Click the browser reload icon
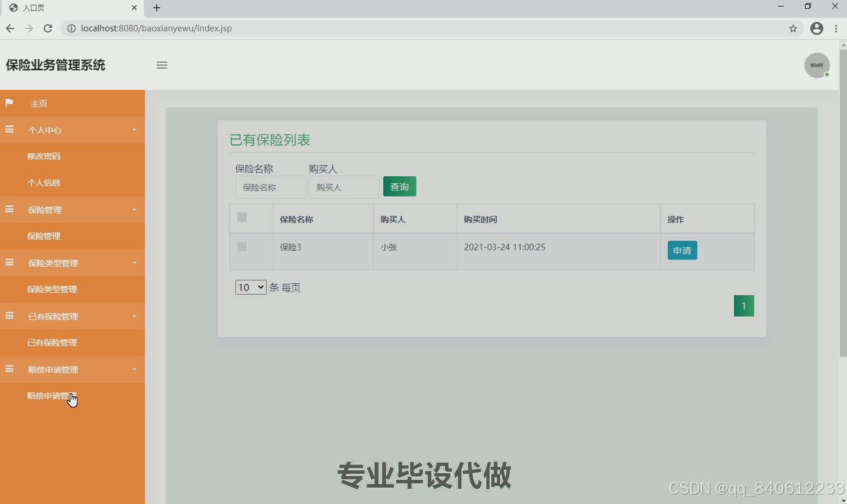This screenshot has width=847, height=504. click(48, 28)
